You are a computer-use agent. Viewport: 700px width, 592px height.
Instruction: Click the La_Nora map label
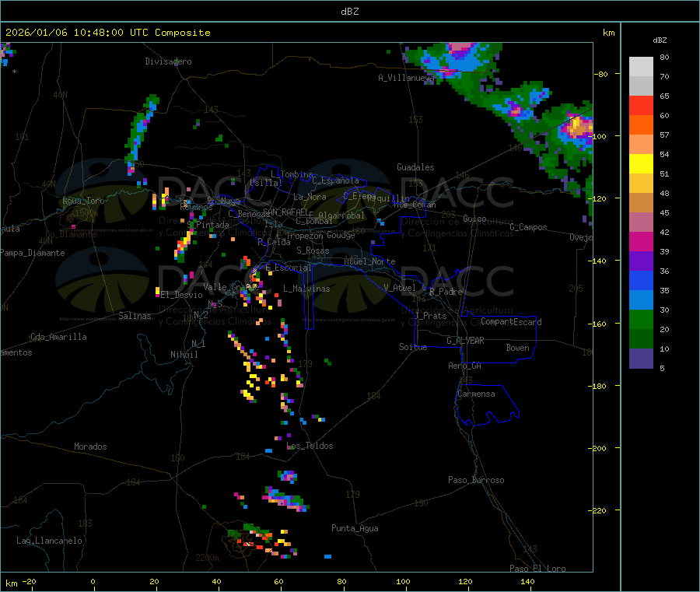(x=310, y=197)
